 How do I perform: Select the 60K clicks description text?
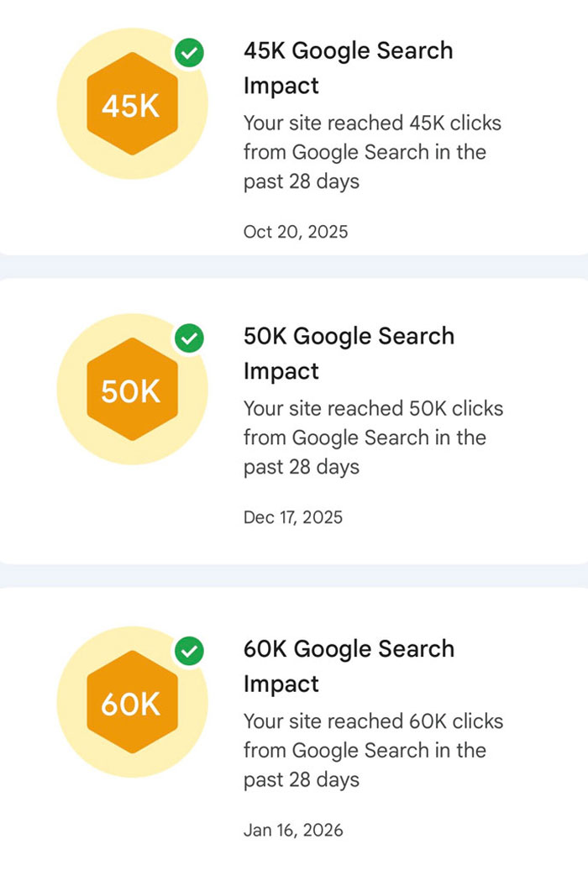(x=372, y=750)
